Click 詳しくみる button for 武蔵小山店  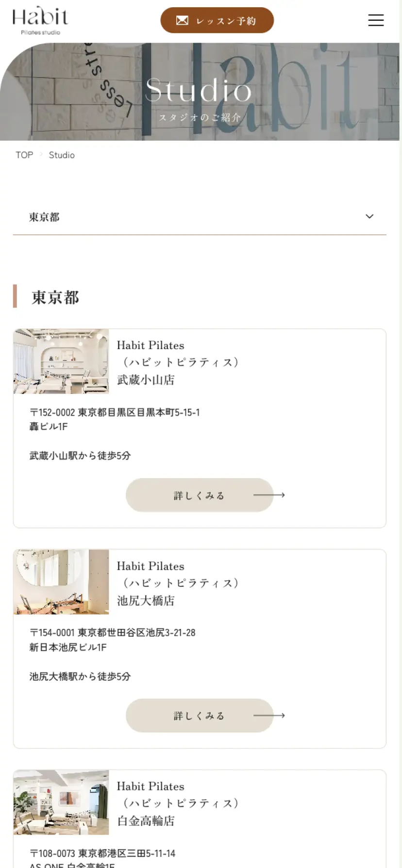pos(199,495)
